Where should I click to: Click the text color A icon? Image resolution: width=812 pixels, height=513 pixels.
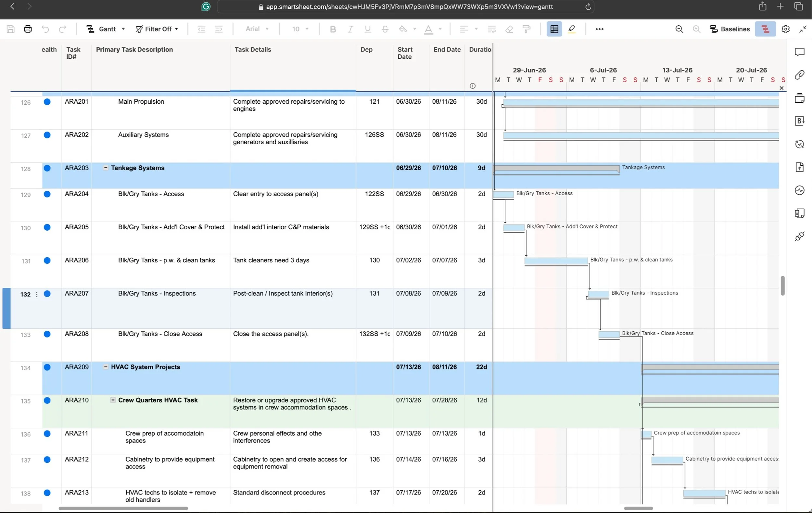[428, 29]
